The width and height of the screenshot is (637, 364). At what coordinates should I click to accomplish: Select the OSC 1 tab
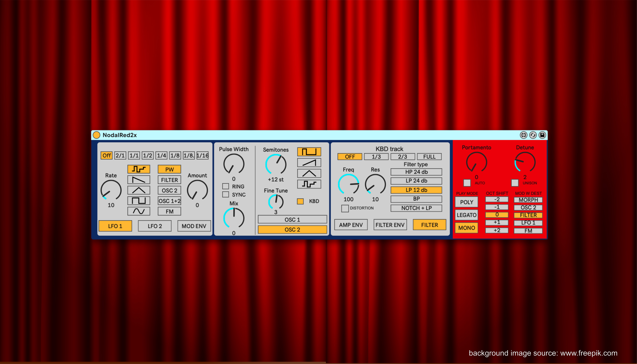[x=292, y=220]
